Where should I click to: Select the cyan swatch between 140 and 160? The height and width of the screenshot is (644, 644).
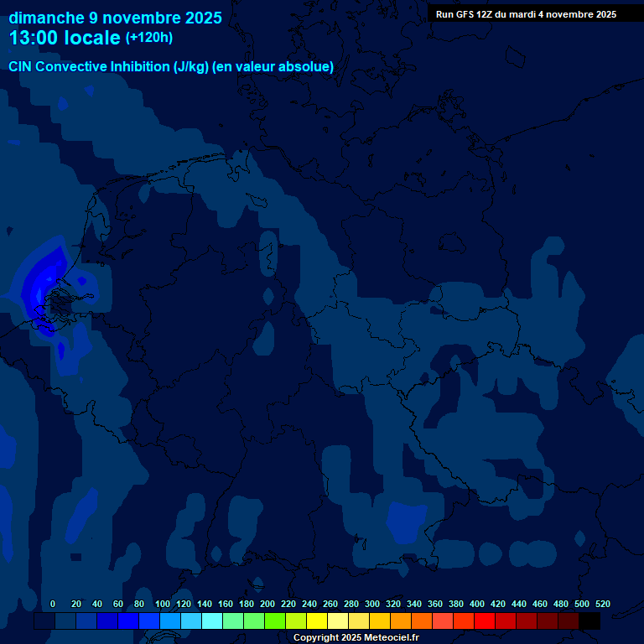212,621
